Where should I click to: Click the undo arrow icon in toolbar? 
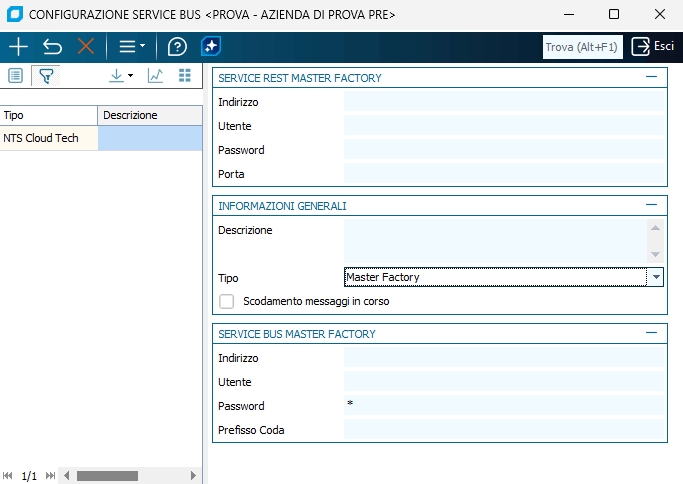click(x=52, y=47)
